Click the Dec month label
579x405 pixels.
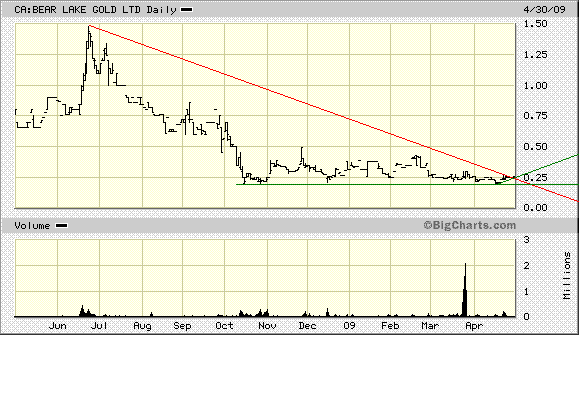[x=307, y=326]
